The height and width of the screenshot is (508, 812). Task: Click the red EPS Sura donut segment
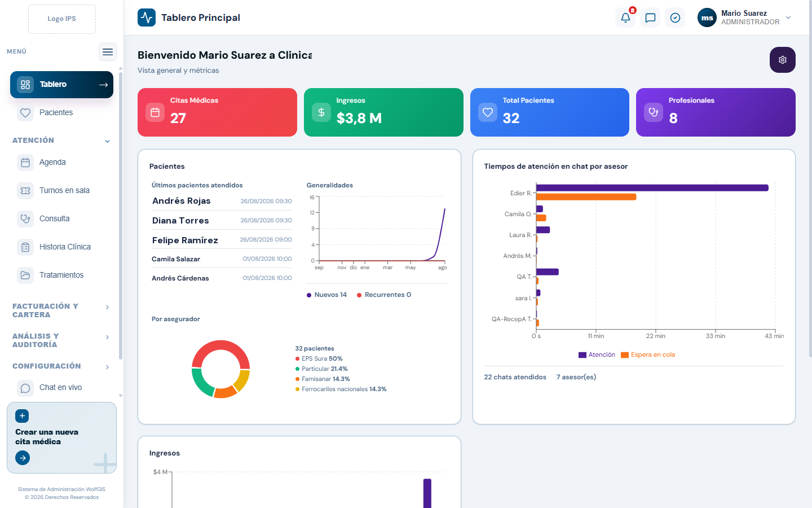point(220,347)
